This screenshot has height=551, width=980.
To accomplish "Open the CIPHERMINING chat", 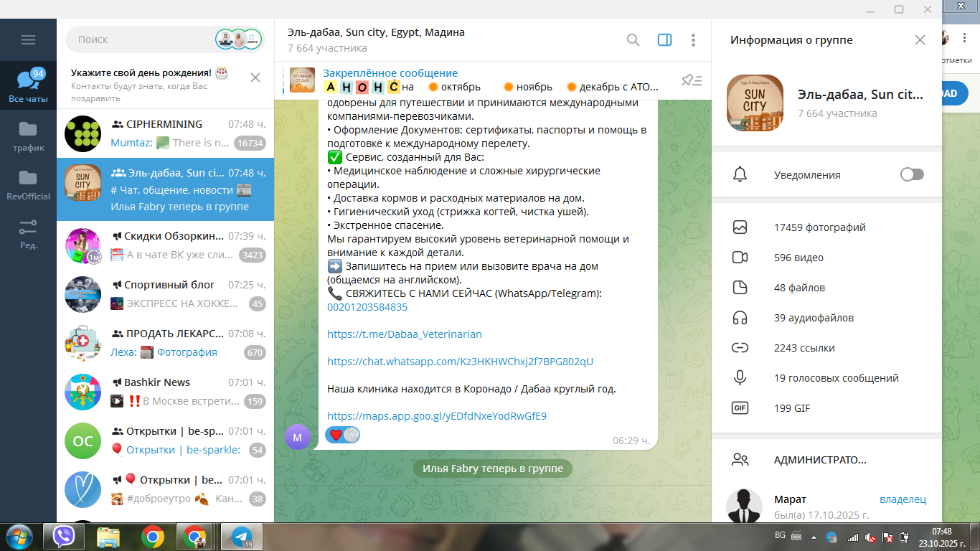I will [165, 133].
